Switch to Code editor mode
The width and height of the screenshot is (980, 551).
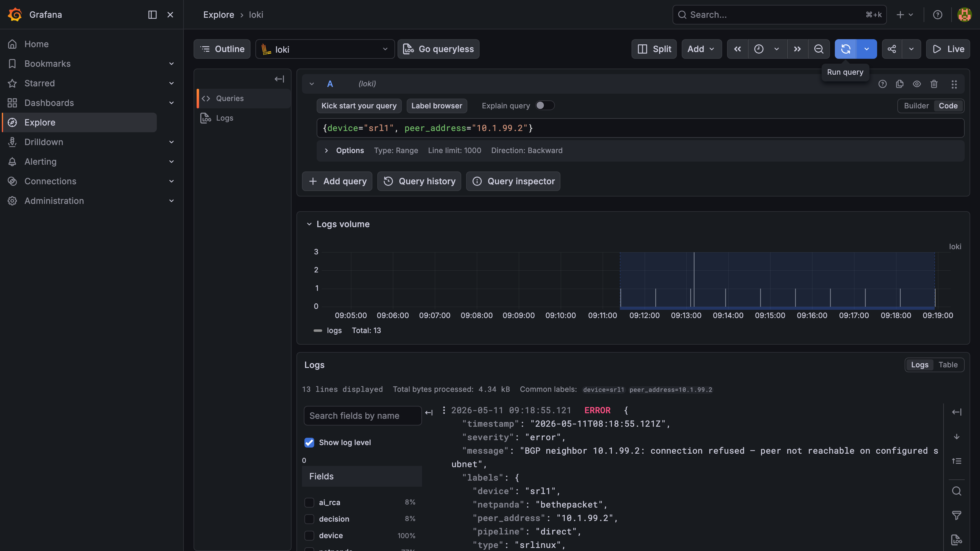tap(948, 106)
